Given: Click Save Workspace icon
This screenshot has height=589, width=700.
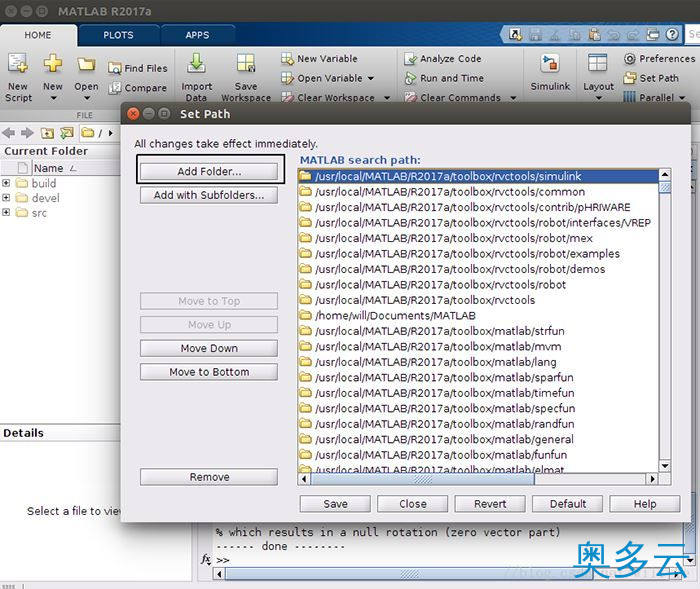Looking at the screenshot, I should [246, 63].
